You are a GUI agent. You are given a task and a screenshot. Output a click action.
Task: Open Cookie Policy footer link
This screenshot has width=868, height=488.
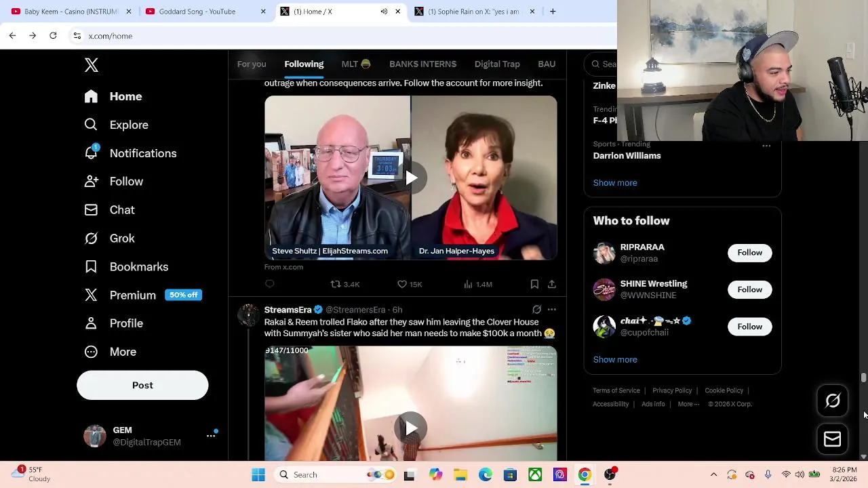(724, 390)
